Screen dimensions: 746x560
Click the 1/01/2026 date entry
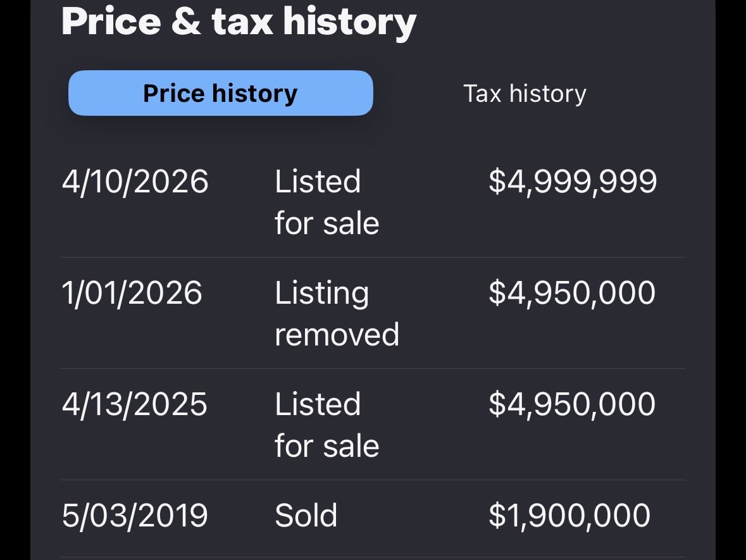(x=132, y=292)
